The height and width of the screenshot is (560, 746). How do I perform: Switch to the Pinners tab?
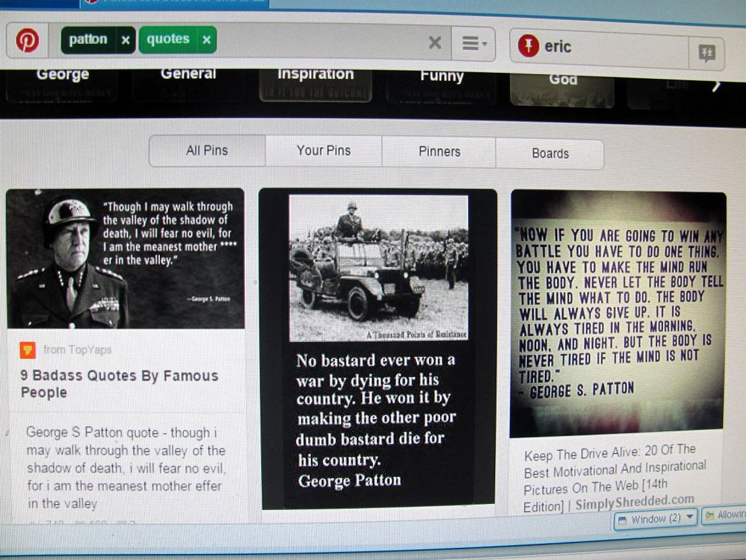click(439, 152)
